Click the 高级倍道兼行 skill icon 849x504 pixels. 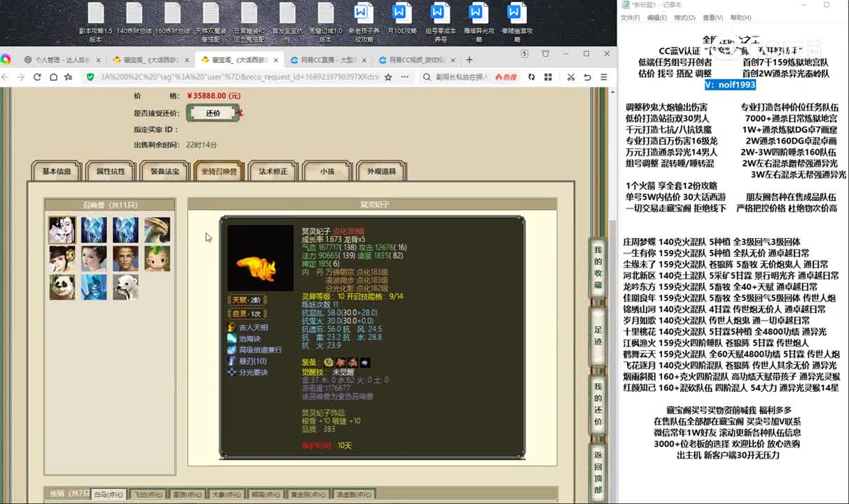pos(232,350)
